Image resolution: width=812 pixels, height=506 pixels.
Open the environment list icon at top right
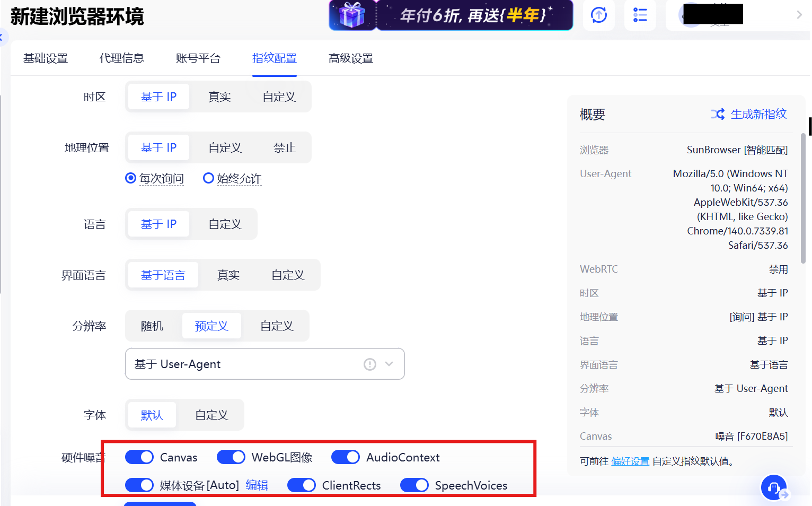point(640,15)
